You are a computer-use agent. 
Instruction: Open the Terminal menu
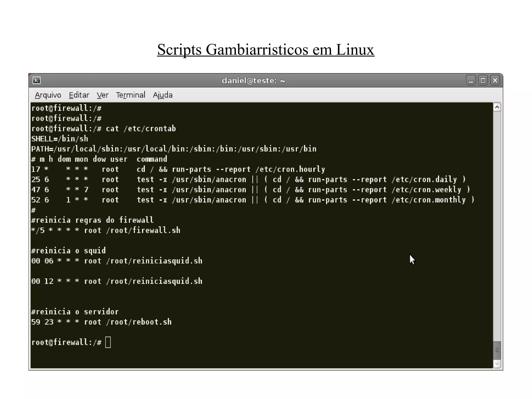(130, 95)
